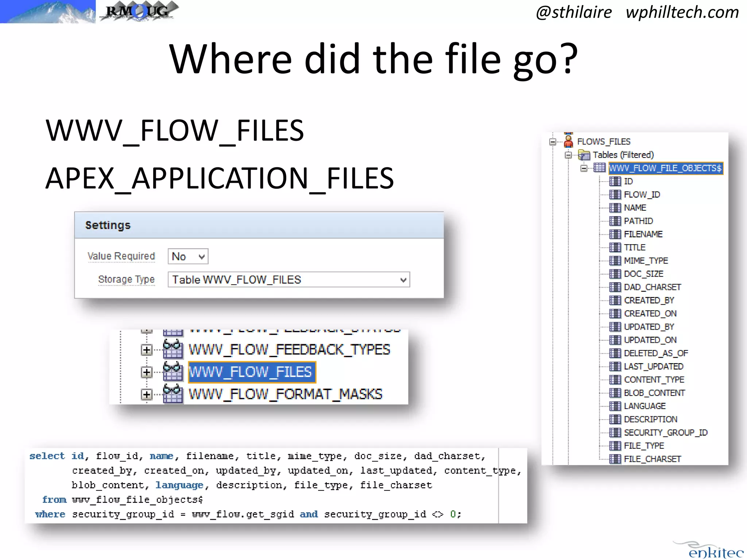Click 'wwv_flow.get_sgid' in the SQL query
This screenshot has width=747, height=560.
[x=243, y=514]
